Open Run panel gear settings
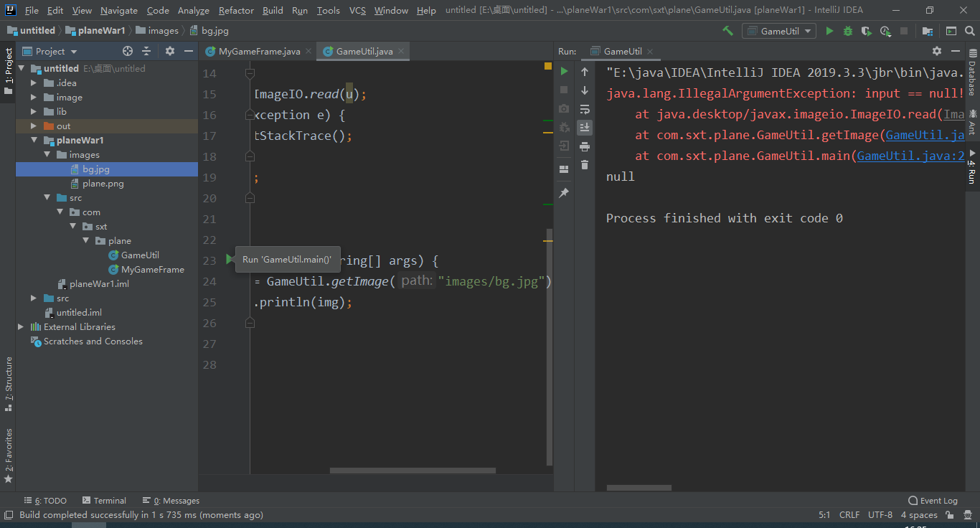Image resolution: width=980 pixels, height=528 pixels. click(936, 51)
